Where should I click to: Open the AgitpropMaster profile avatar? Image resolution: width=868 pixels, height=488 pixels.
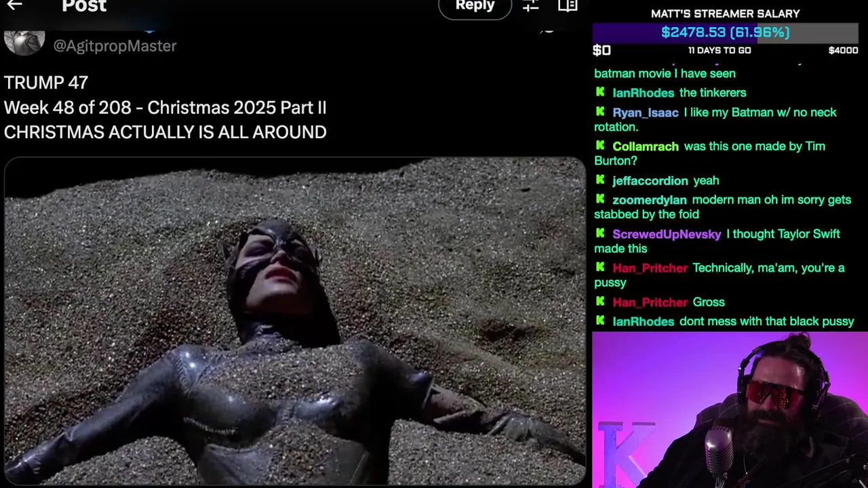(x=24, y=42)
